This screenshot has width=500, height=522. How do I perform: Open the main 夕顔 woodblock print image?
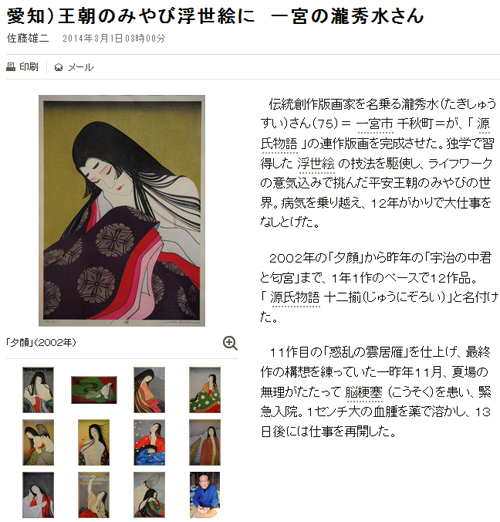tap(122, 211)
